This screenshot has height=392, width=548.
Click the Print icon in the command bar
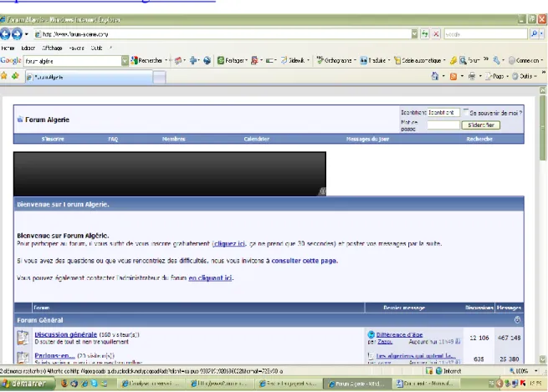click(x=472, y=76)
